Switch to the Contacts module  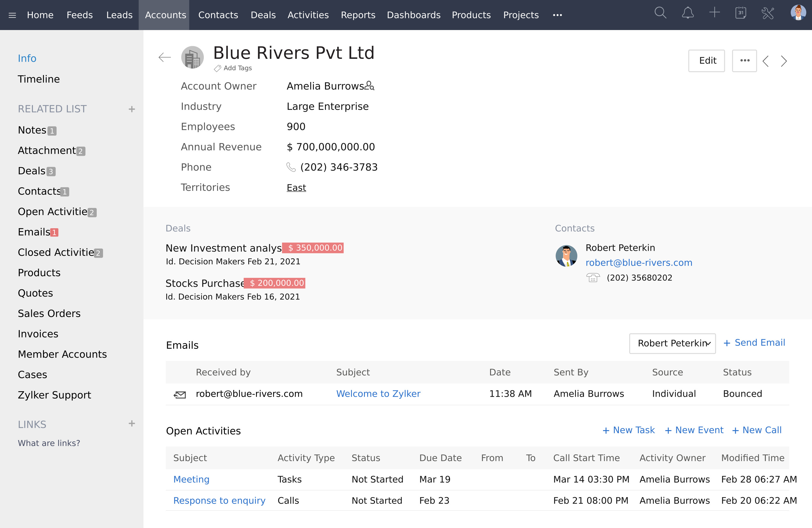tap(218, 15)
